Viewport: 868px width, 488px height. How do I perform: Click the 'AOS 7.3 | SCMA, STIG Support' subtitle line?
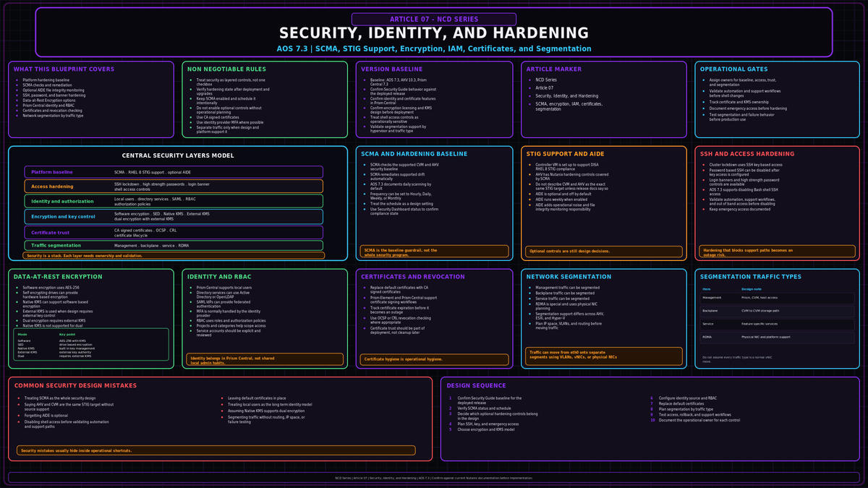click(434, 48)
